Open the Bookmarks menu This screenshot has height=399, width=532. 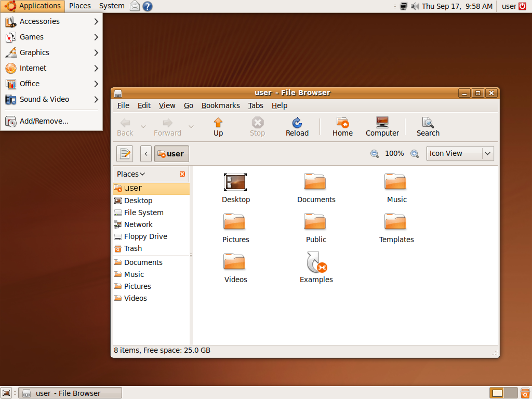(x=220, y=105)
